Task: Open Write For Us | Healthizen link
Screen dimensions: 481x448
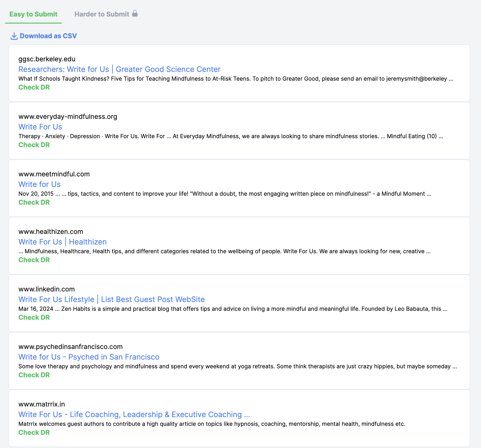Action: click(x=63, y=242)
